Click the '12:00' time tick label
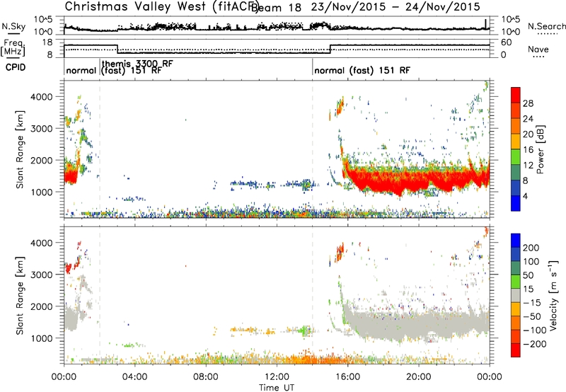Image resolution: width=566 pixels, height=392 pixels. point(277,377)
